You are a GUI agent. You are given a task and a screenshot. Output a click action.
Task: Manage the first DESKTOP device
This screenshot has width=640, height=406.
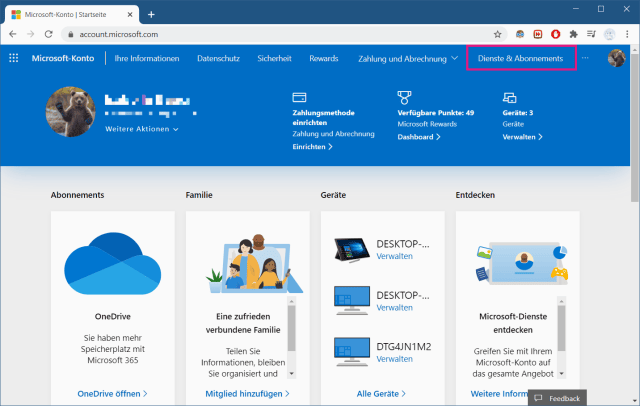click(x=394, y=256)
